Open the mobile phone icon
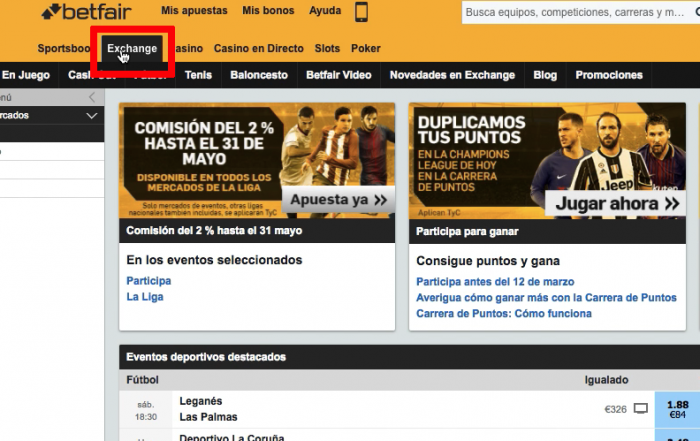Viewport: 700px width, 441px height. [361, 12]
